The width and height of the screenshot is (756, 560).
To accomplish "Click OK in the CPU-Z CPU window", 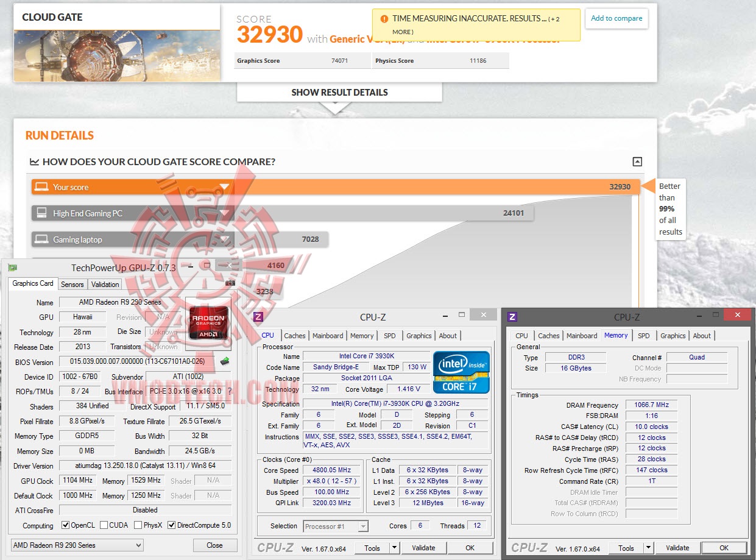I will tap(470, 548).
